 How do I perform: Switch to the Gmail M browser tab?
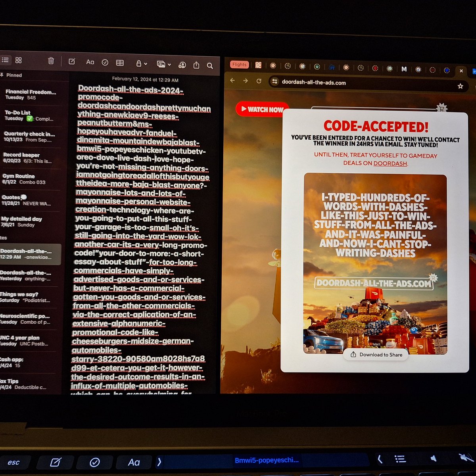(404, 69)
